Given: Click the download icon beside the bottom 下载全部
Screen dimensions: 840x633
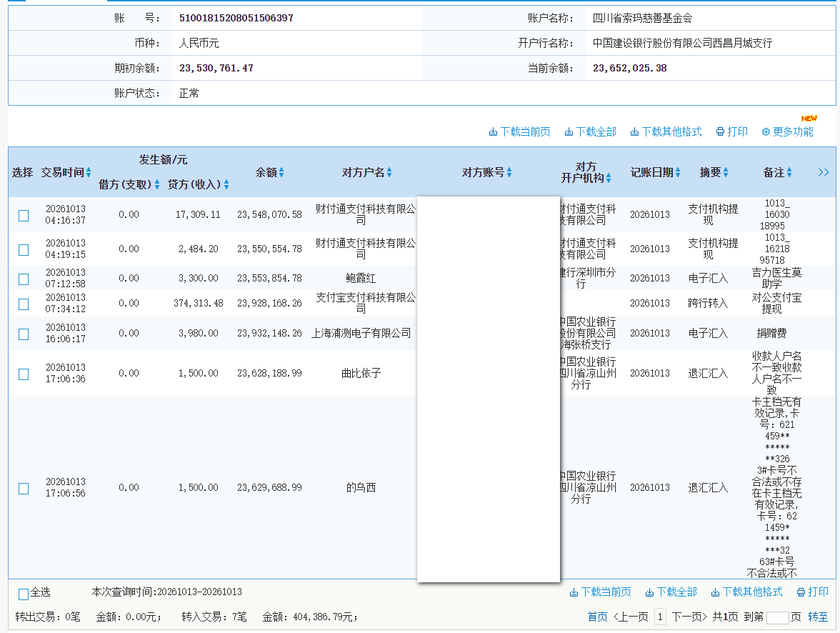Looking at the screenshot, I should click(x=649, y=592).
